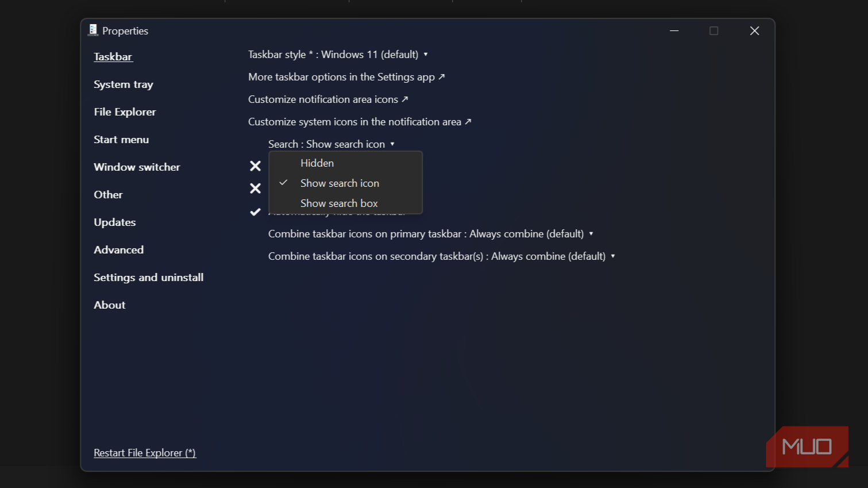
Task: Open More taskbar options in Settings app
Action: [x=346, y=77]
